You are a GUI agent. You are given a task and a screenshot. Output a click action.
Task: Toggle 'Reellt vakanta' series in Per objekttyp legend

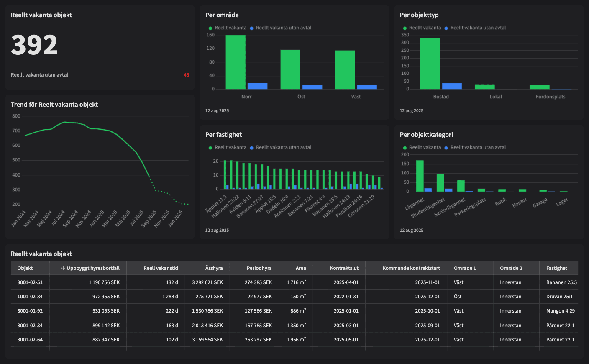(425, 28)
